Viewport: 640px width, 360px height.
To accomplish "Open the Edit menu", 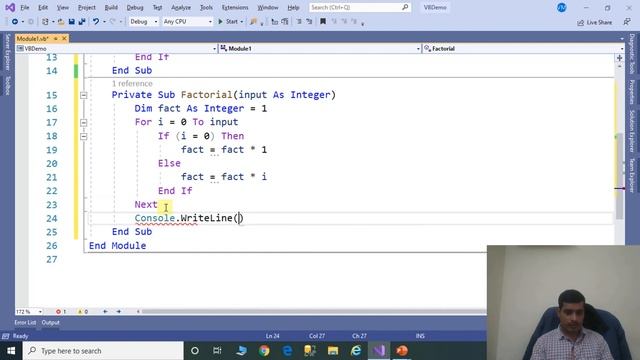I will tap(43, 7).
